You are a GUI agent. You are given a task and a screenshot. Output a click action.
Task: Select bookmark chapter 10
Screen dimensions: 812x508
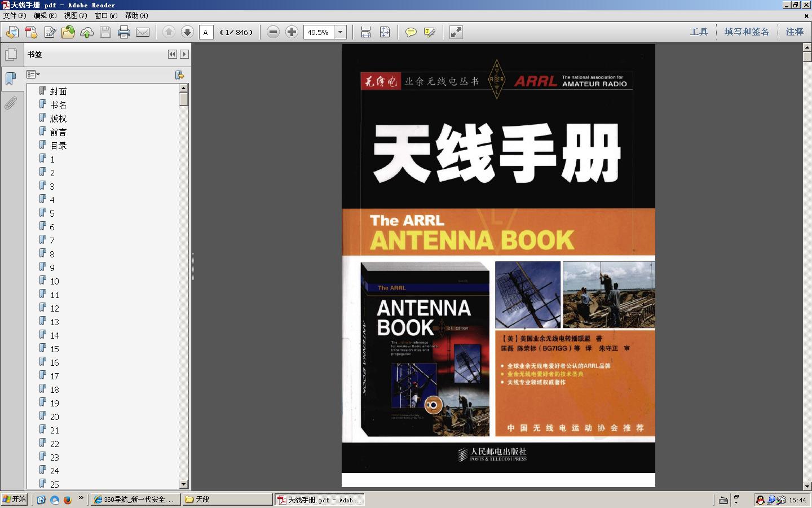pyautogui.click(x=55, y=281)
